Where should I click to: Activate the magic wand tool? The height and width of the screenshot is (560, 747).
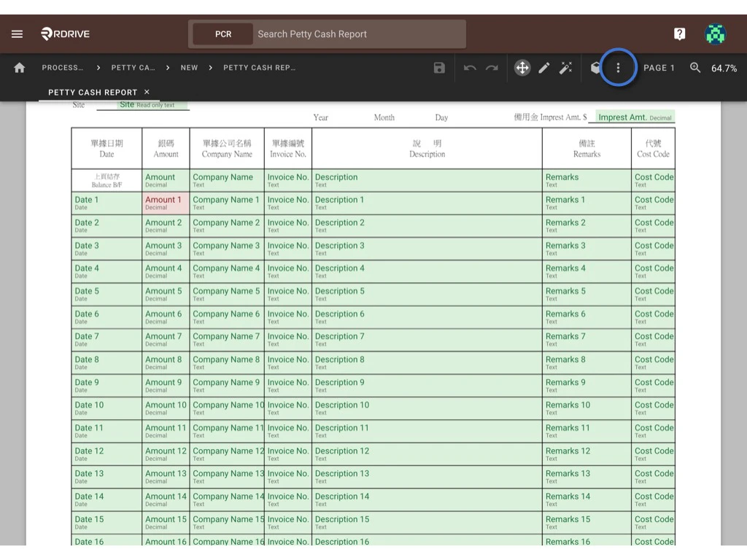point(565,68)
